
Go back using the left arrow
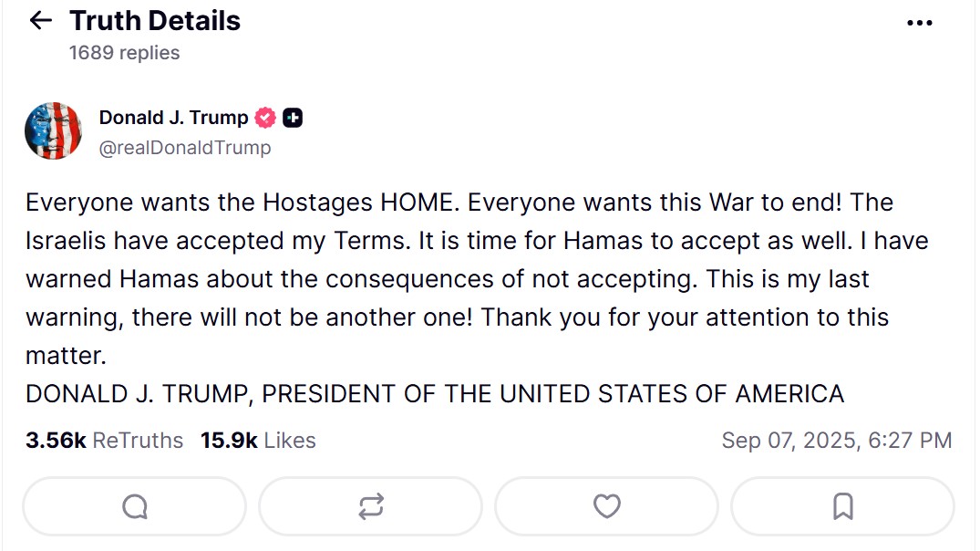click(41, 21)
